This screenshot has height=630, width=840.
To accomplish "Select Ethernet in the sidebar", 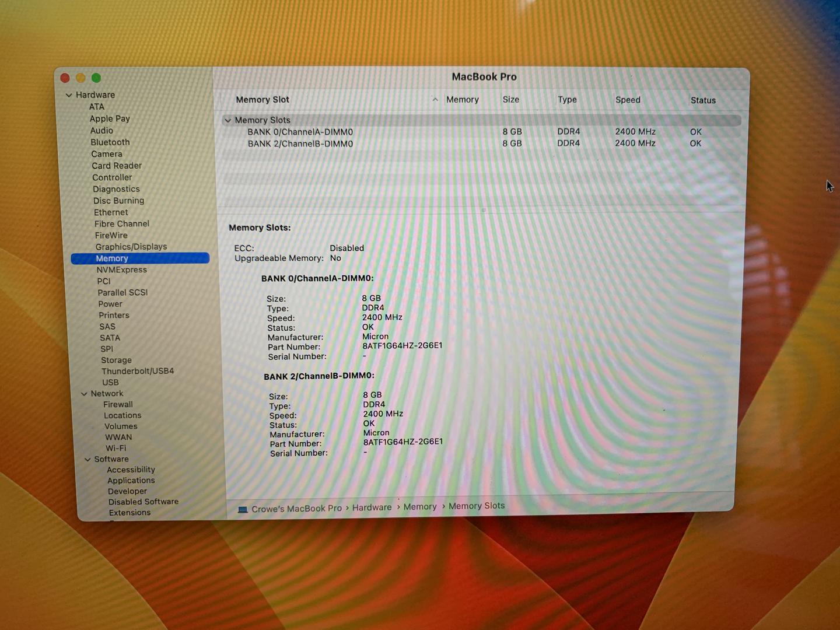I will point(111,212).
